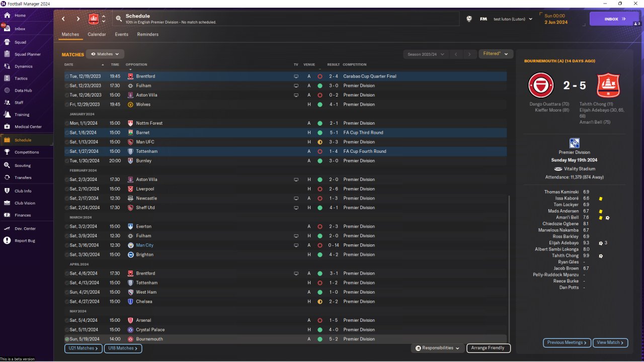This screenshot has width=644, height=362.
Task: Open the test luton manager dropdown
Action: [512, 19]
